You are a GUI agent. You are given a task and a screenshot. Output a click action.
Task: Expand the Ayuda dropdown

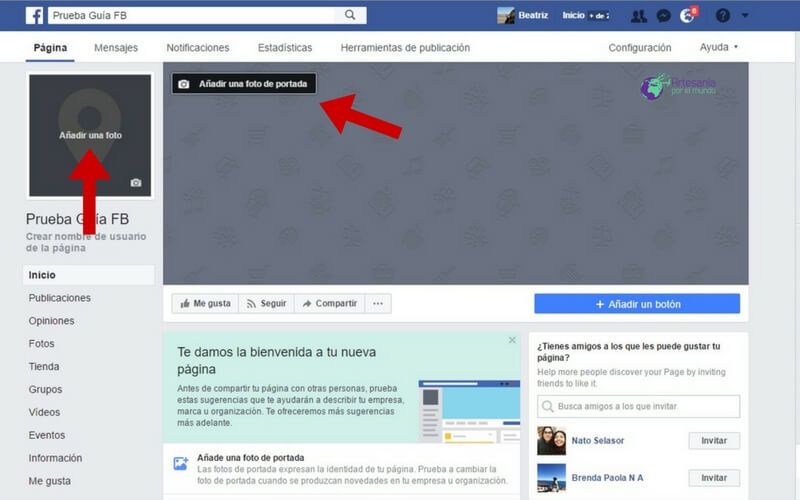718,47
